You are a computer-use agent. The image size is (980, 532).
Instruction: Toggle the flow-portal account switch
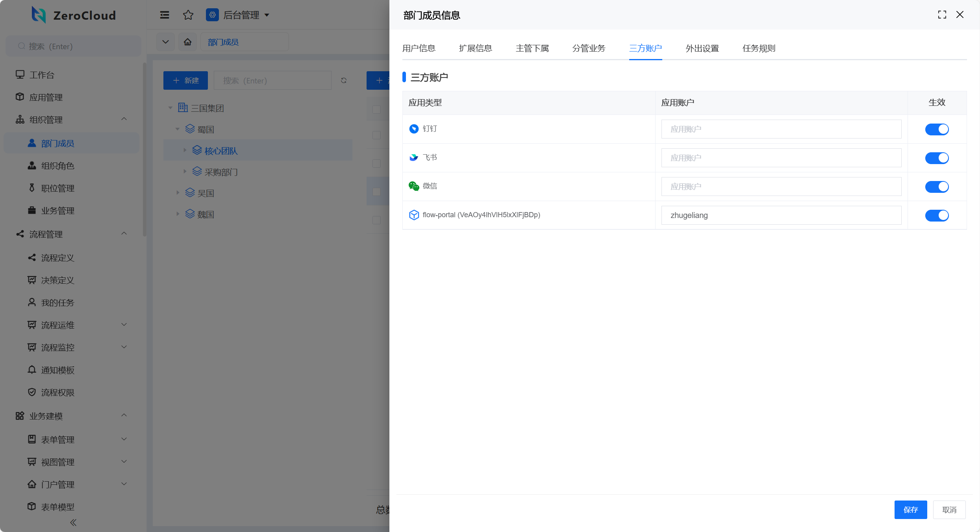pos(937,215)
